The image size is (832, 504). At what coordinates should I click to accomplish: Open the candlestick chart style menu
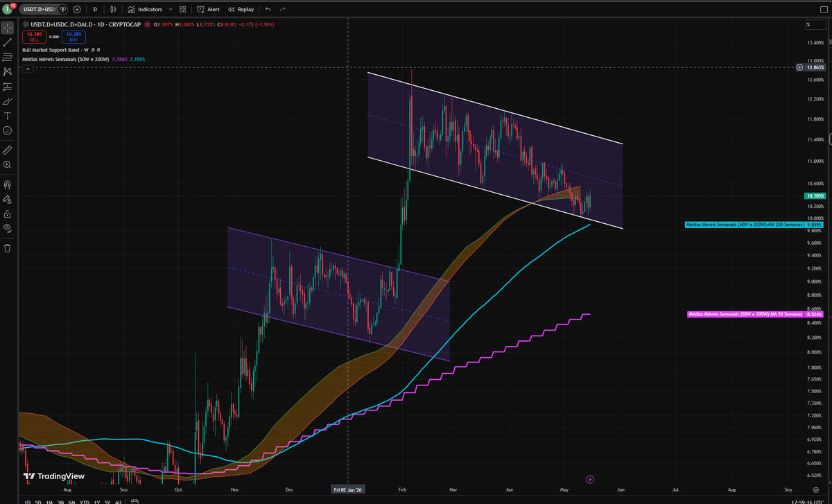tap(112, 10)
